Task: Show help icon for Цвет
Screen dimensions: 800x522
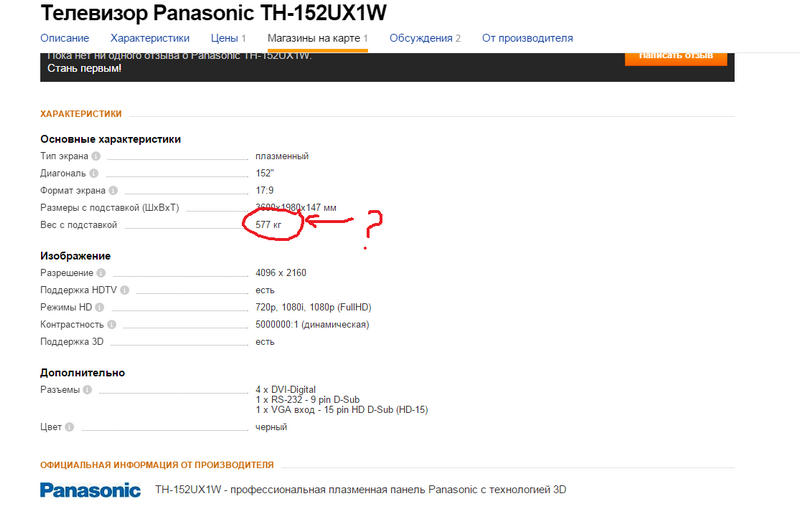Action: click(x=69, y=427)
